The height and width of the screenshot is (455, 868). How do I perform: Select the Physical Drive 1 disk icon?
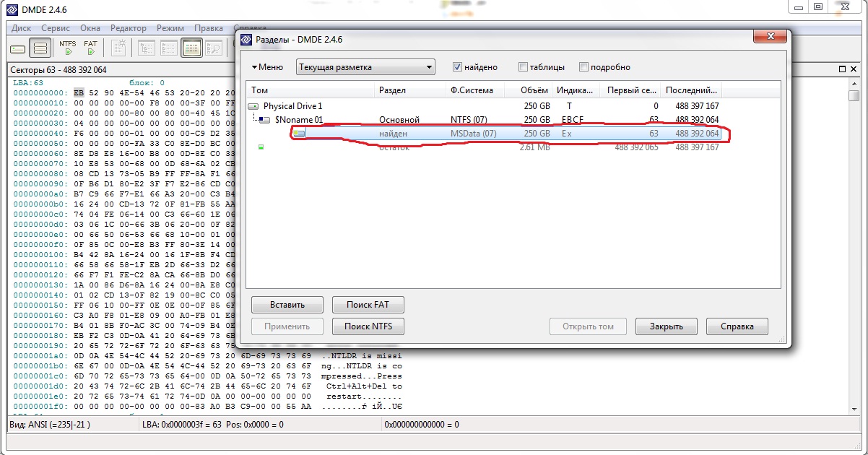pos(254,106)
